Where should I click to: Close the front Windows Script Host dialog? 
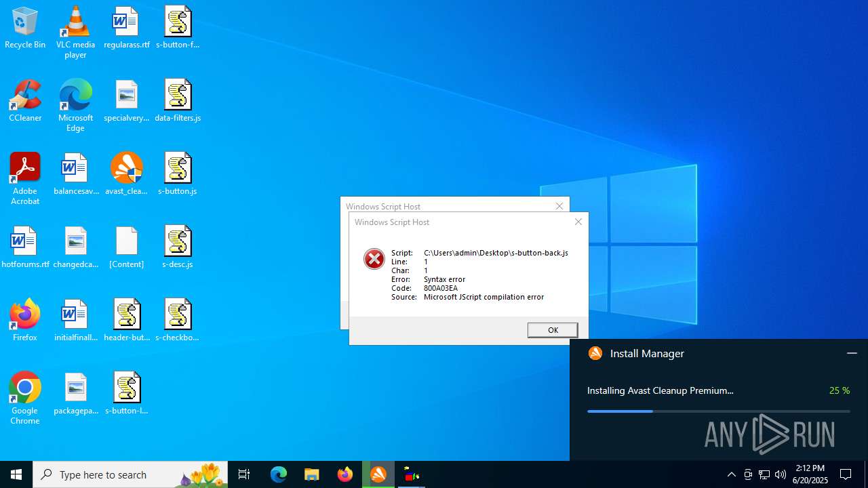[578, 222]
